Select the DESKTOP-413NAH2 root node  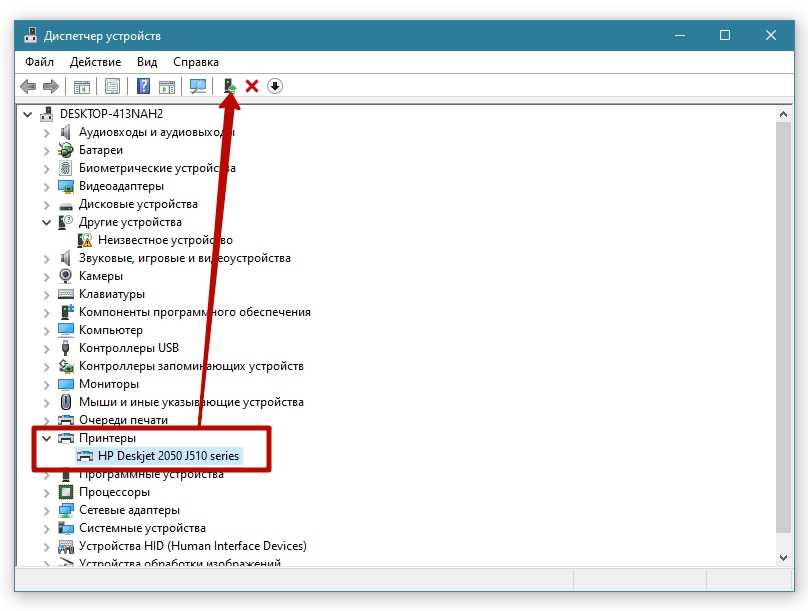[110, 114]
